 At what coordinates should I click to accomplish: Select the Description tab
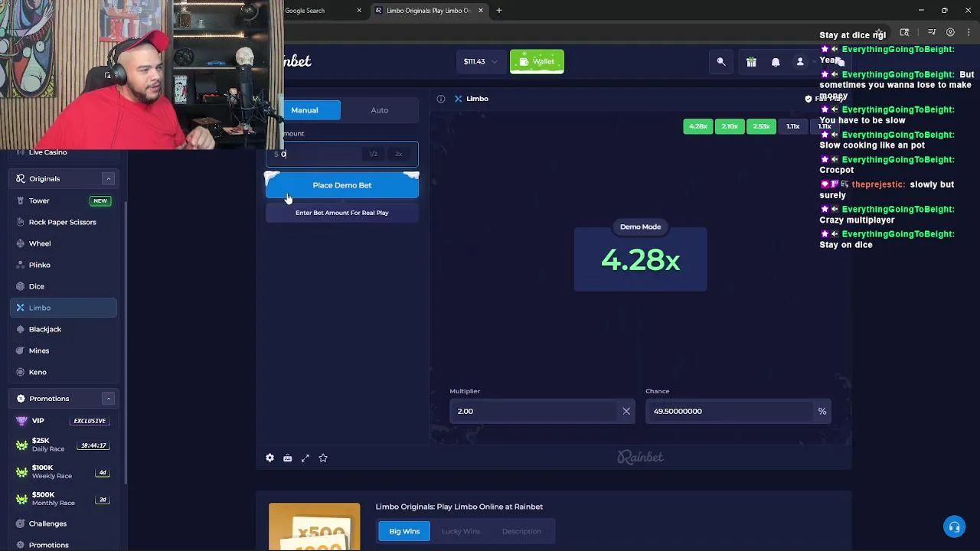(x=521, y=531)
